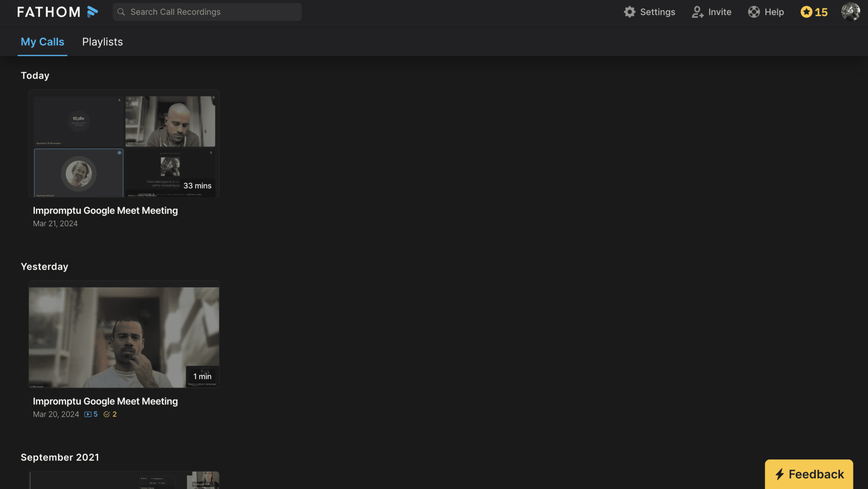Open the 33 mins call thumbnail
Image resolution: width=868 pixels, height=489 pixels.
[x=124, y=144]
